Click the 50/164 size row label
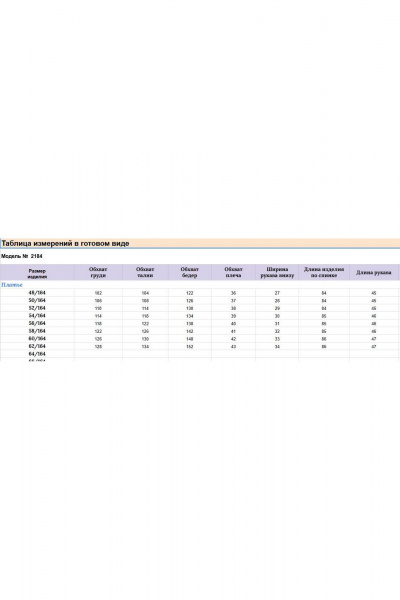This screenshot has height=600, width=400. [x=37, y=300]
